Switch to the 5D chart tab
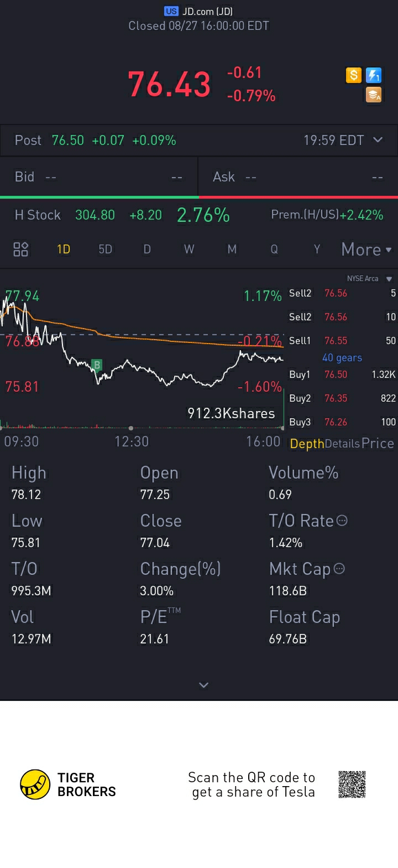398x868 pixels. (105, 250)
